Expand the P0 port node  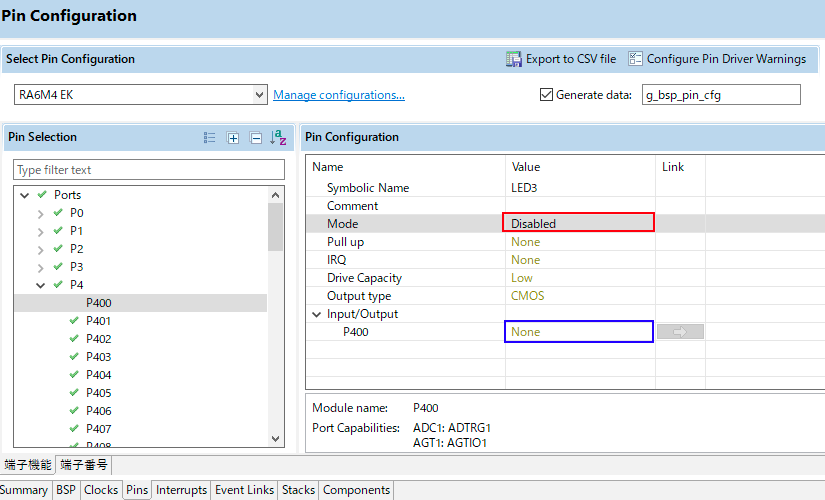pyautogui.click(x=41, y=213)
